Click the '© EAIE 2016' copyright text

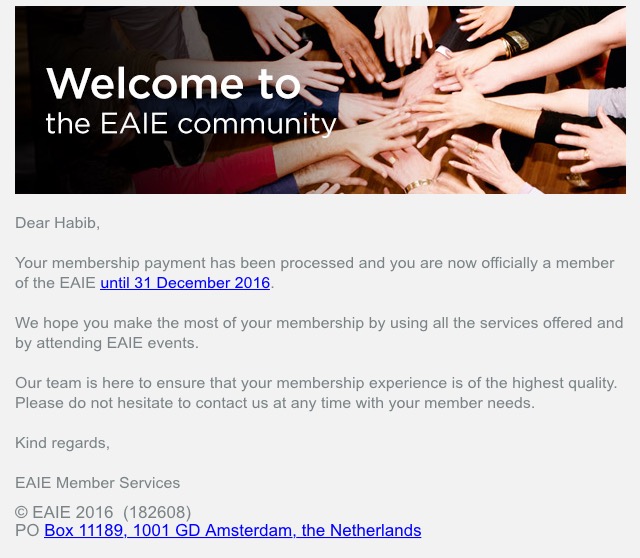click(x=64, y=512)
